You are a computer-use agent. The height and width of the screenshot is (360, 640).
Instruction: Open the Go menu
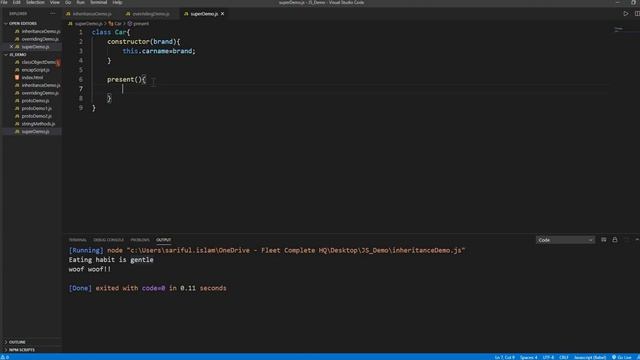[x=68, y=2]
